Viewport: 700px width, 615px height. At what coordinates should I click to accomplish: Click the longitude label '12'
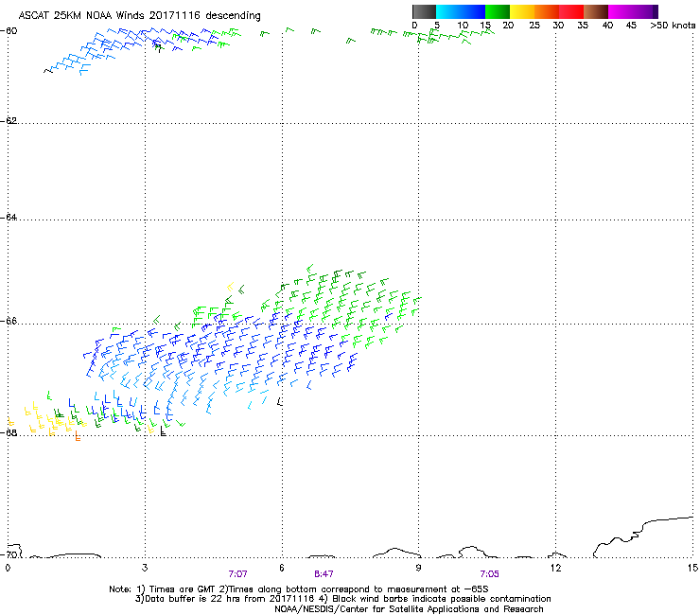click(555, 568)
